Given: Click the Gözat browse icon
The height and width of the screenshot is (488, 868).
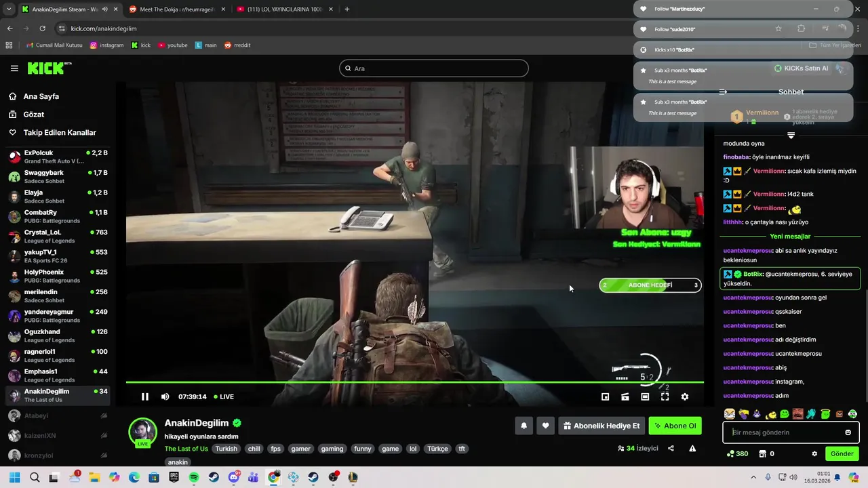Looking at the screenshot, I should (13, 115).
